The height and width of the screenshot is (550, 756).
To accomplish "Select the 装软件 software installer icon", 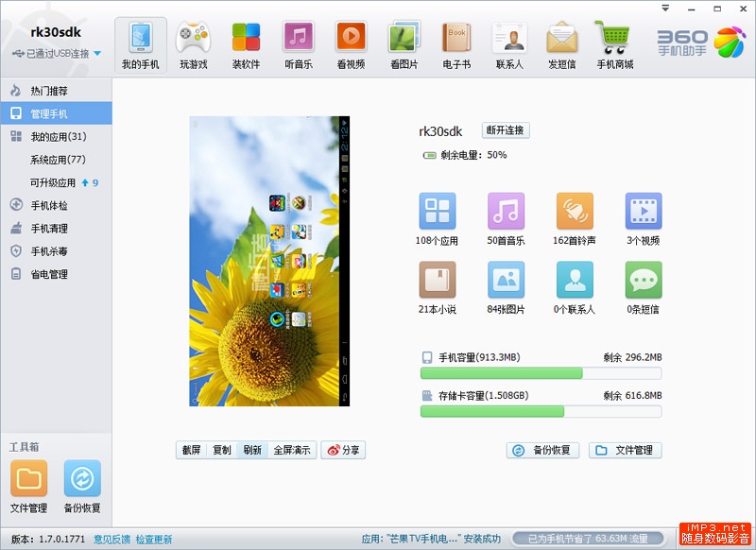I will click(x=248, y=43).
